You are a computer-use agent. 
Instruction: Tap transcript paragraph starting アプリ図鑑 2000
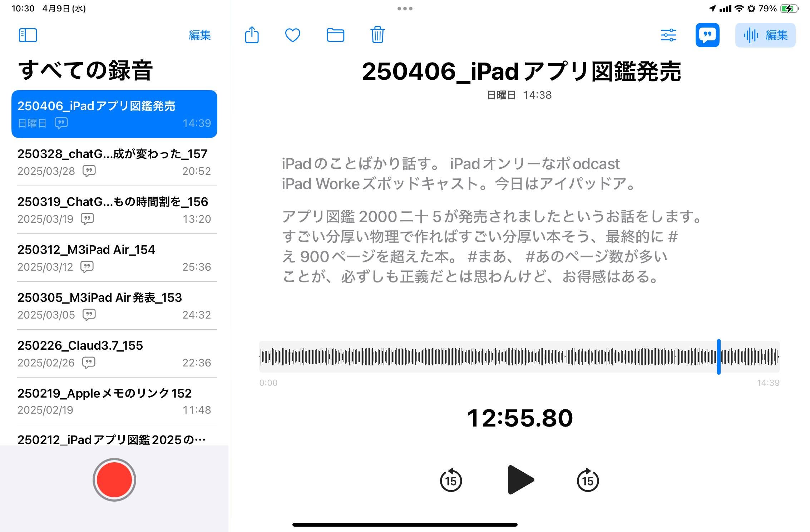[493, 246]
